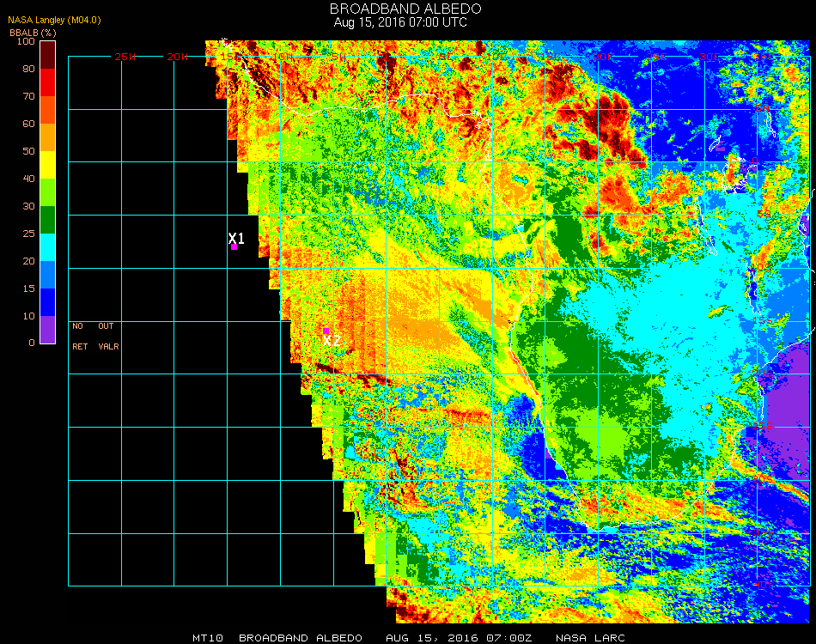The width and height of the screenshot is (816, 644).
Task: Click the legend value '30'
Action: coord(28,206)
